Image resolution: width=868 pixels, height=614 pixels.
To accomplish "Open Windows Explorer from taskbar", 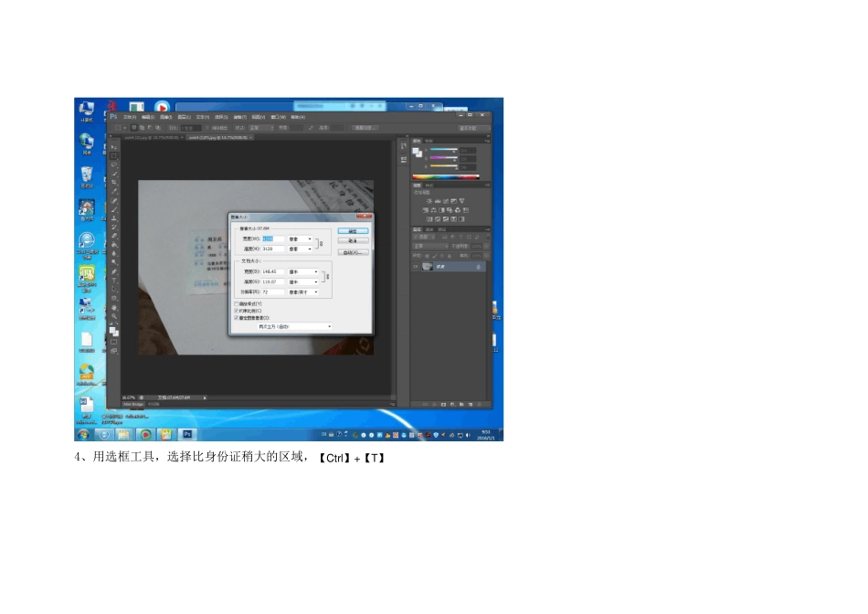I will pos(123,435).
